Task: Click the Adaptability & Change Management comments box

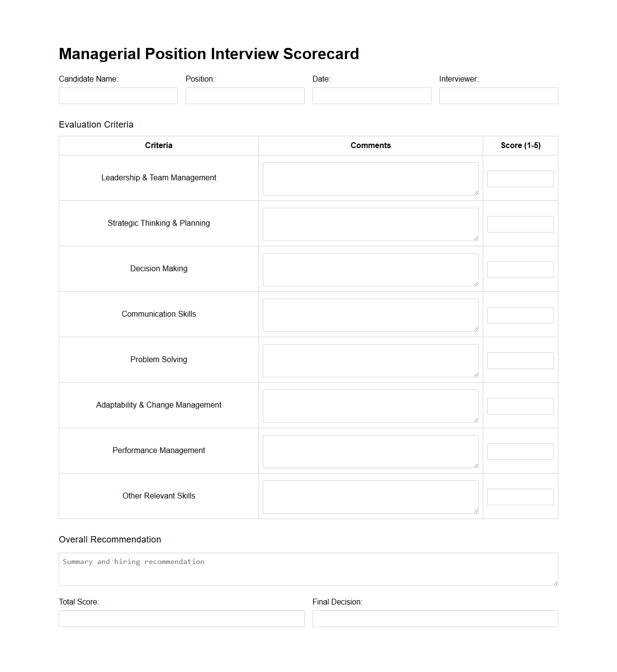Action: [x=370, y=406]
